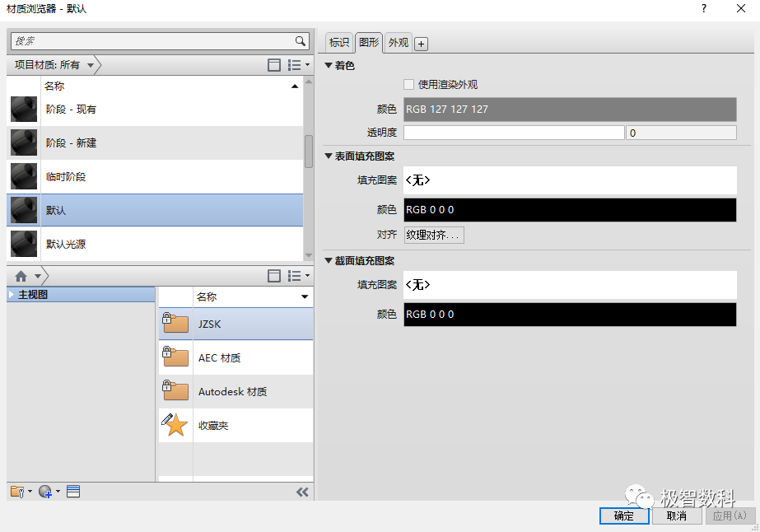
Task: Click the cut pattern color RGB 0 0 0 swatch
Action: point(570,315)
